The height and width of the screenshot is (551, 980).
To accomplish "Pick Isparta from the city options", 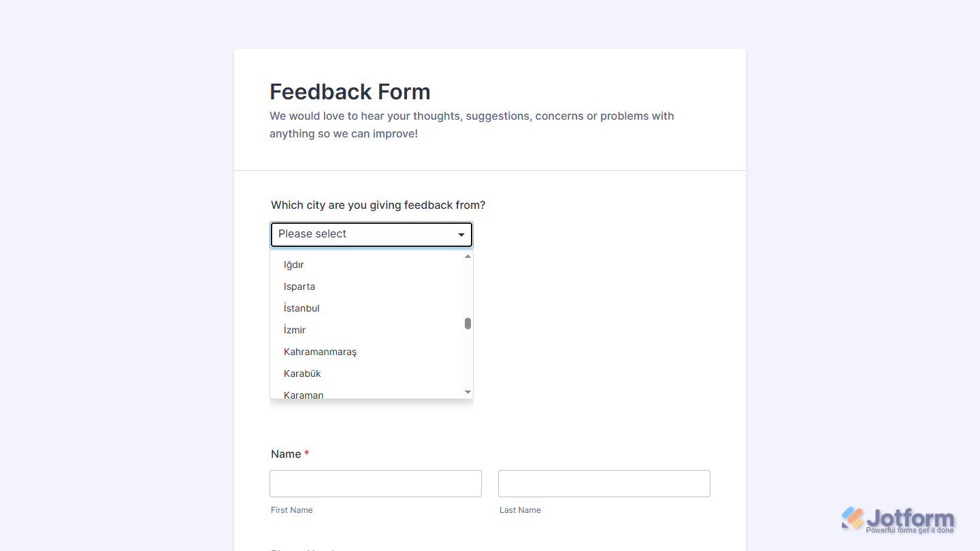I will [299, 286].
